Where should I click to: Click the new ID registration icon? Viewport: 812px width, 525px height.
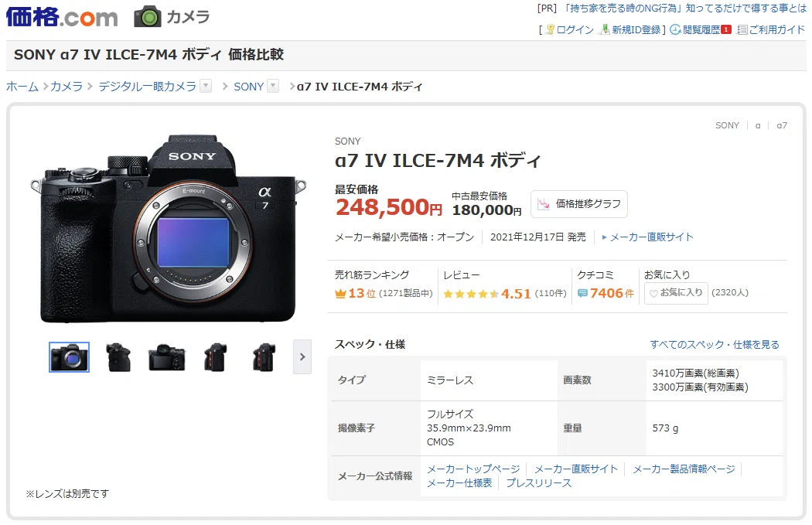click(605, 30)
